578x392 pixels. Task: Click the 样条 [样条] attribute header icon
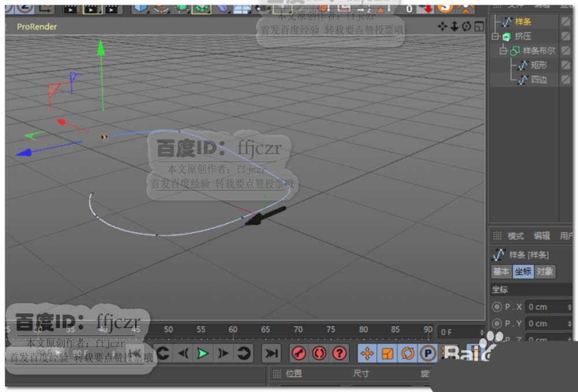point(498,255)
